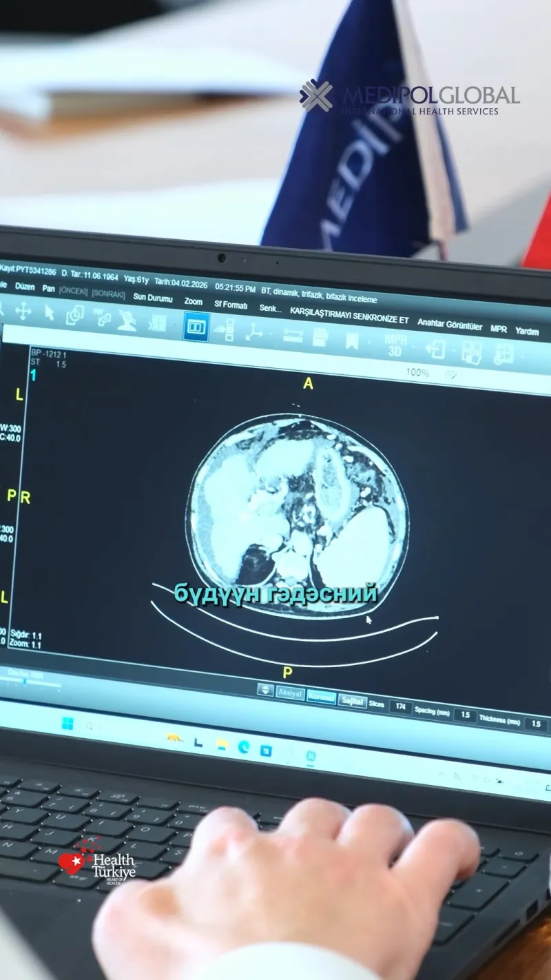Click the bookmark icon in the toolbar
The image size is (551, 980).
(x=351, y=340)
